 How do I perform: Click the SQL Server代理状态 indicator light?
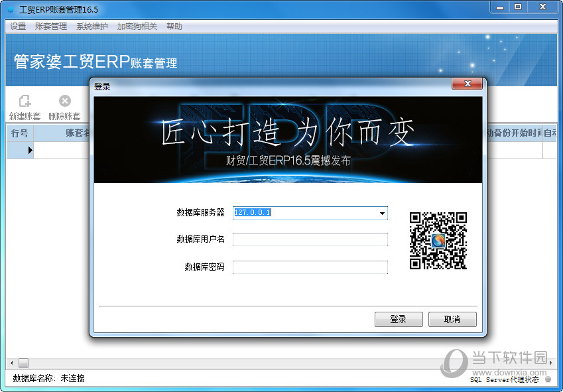pos(548,379)
